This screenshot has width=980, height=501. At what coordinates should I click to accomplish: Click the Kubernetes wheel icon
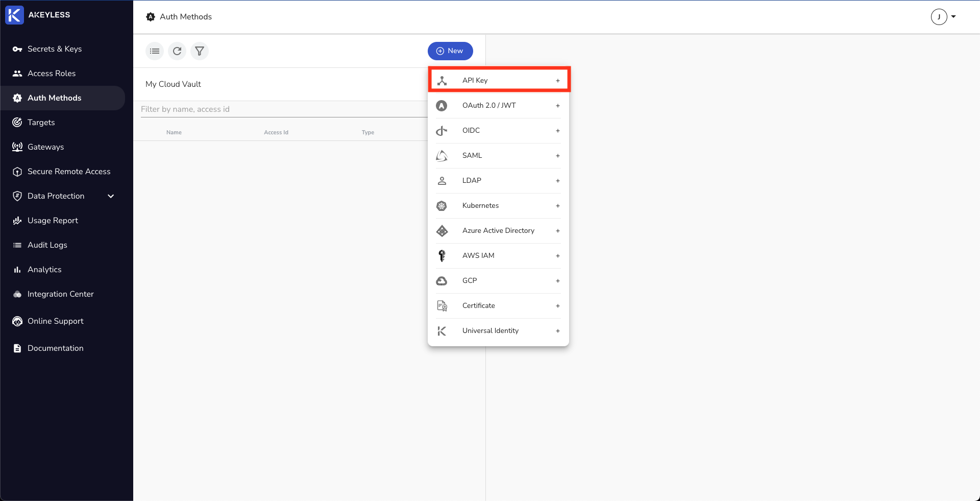tap(442, 206)
